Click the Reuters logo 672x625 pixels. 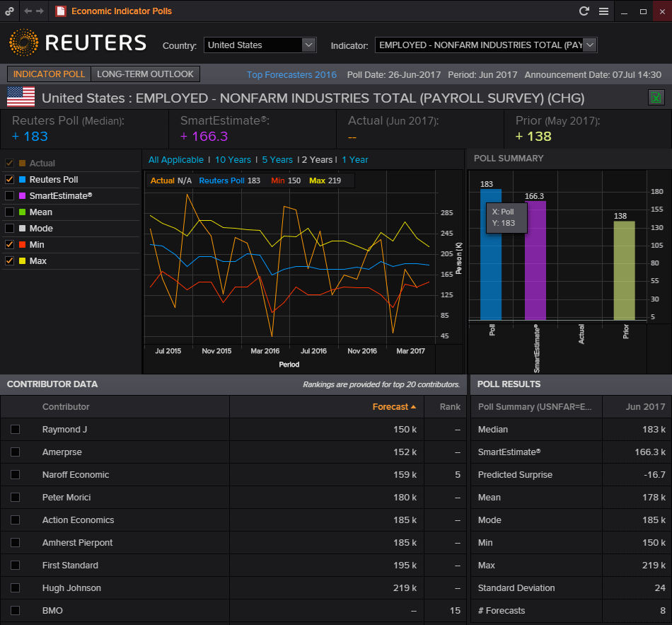pyautogui.click(x=78, y=42)
